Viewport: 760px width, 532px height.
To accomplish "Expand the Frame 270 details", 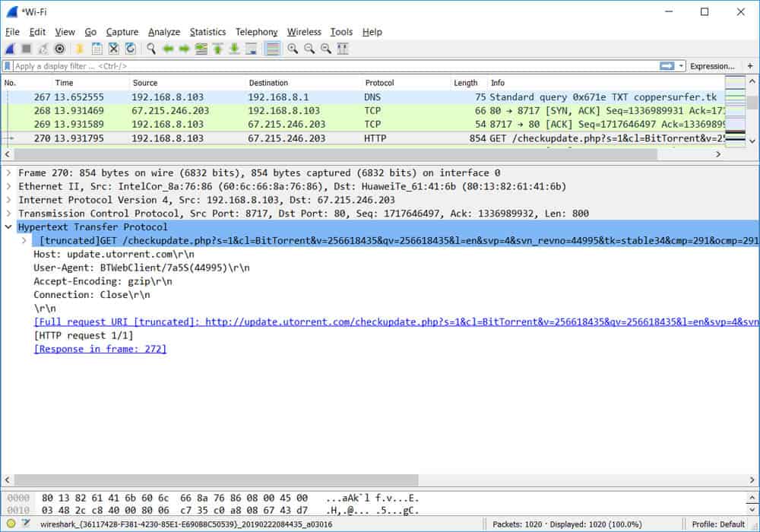I will (x=8, y=173).
